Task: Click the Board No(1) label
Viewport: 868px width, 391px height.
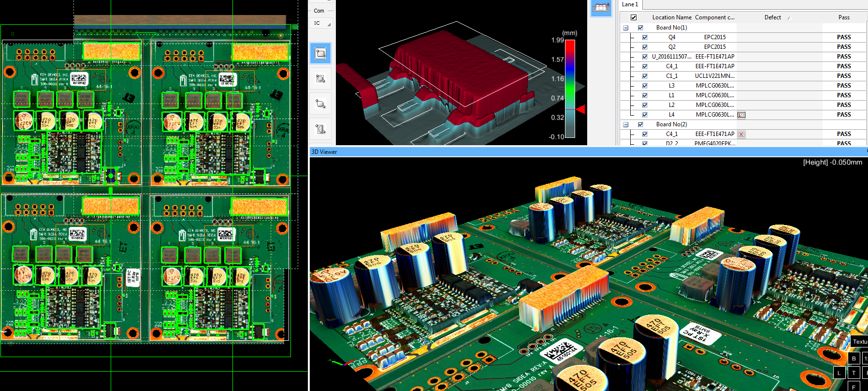Action: click(x=671, y=28)
